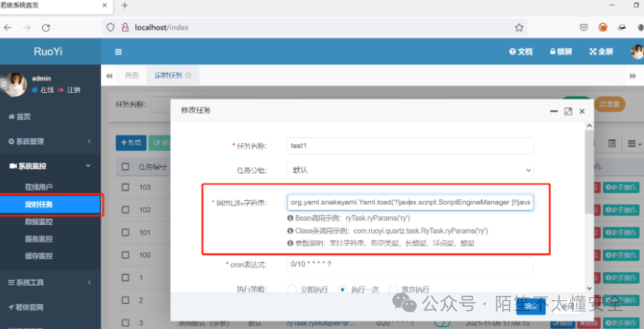The image size is (644, 329).
Task: Check the row 2 checkbox
Action: 126,300
